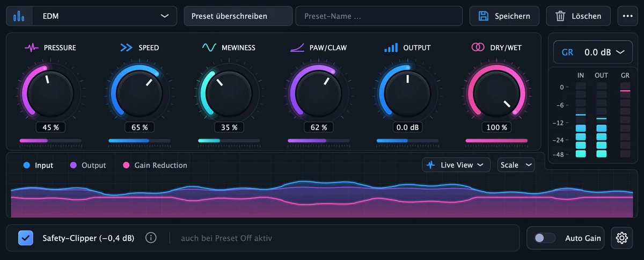This screenshot has width=644, height=260.
Task: Click the DRY/WET overlapping circles icon
Action: coord(478,48)
